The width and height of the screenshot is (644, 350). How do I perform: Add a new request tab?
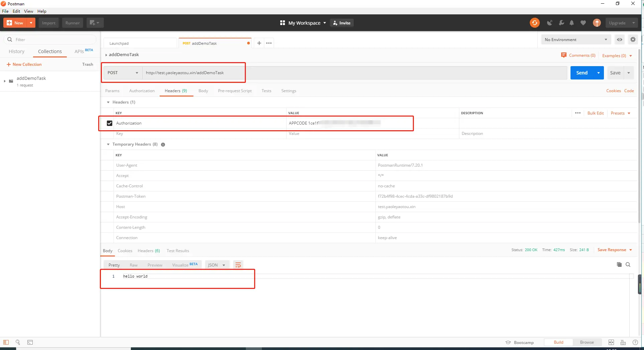259,43
